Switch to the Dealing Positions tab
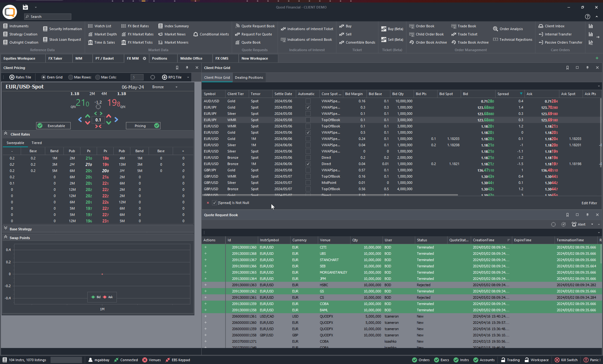The image size is (603, 364). pyautogui.click(x=249, y=78)
